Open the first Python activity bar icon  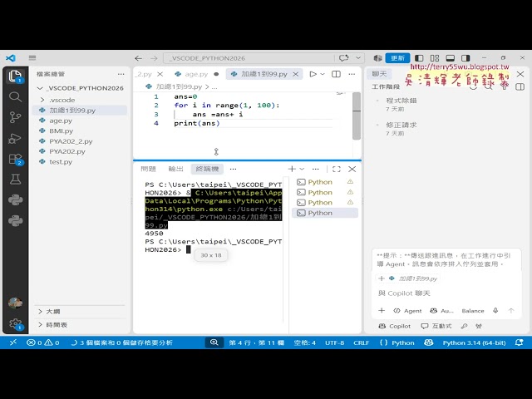(x=15, y=199)
